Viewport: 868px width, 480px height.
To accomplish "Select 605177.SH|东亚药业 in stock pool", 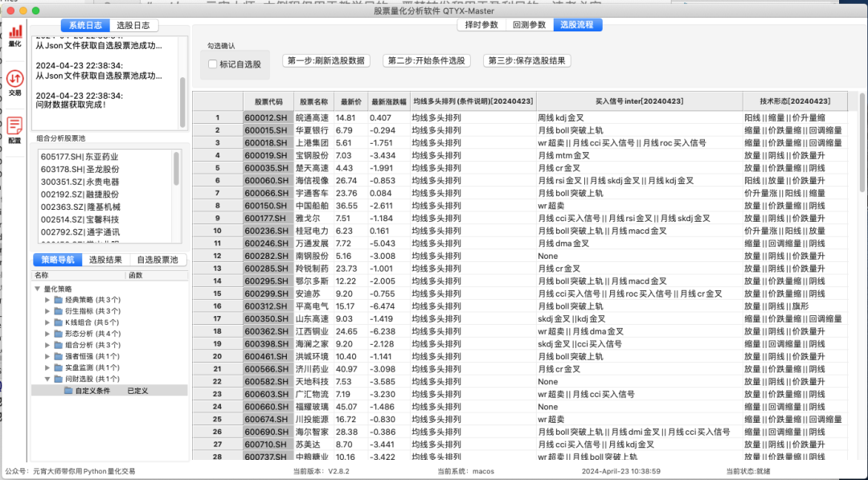I will (x=80, y=158).
